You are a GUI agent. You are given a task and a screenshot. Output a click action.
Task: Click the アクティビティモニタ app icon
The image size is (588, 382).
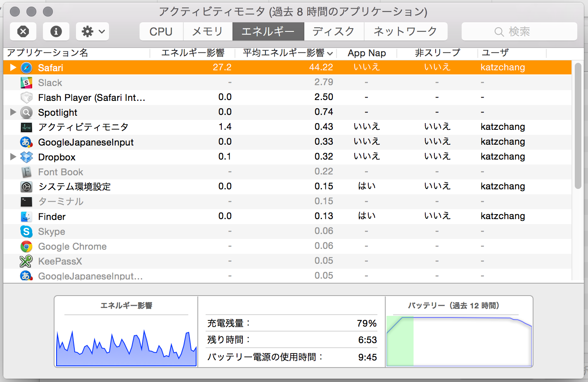point(26,127)
